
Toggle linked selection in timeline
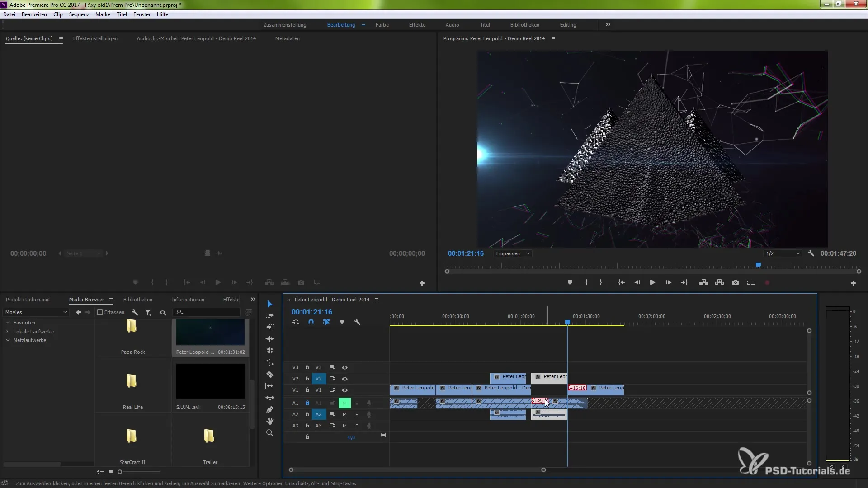pyautogui.click(x=326, y=322)
